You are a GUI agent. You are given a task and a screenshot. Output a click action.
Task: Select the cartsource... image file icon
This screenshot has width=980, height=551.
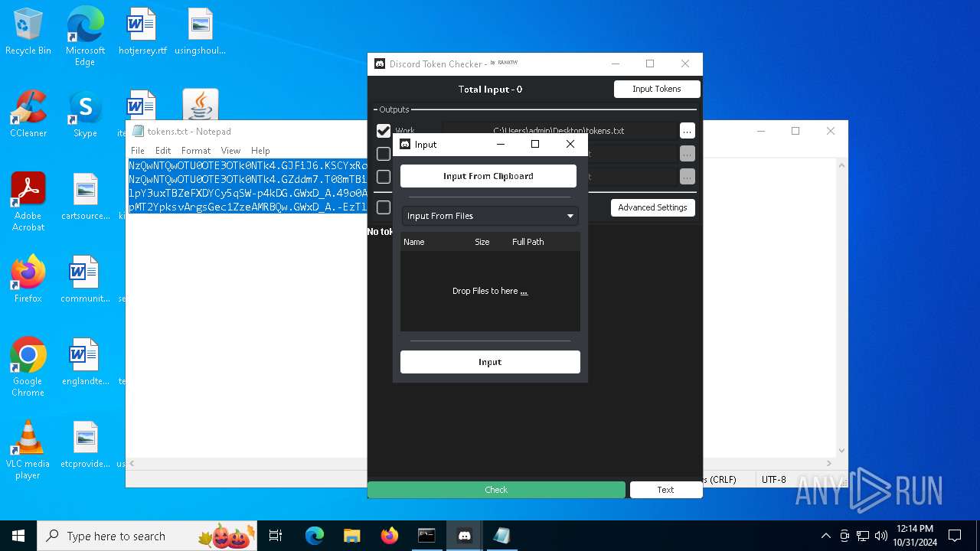click(85, 197)
